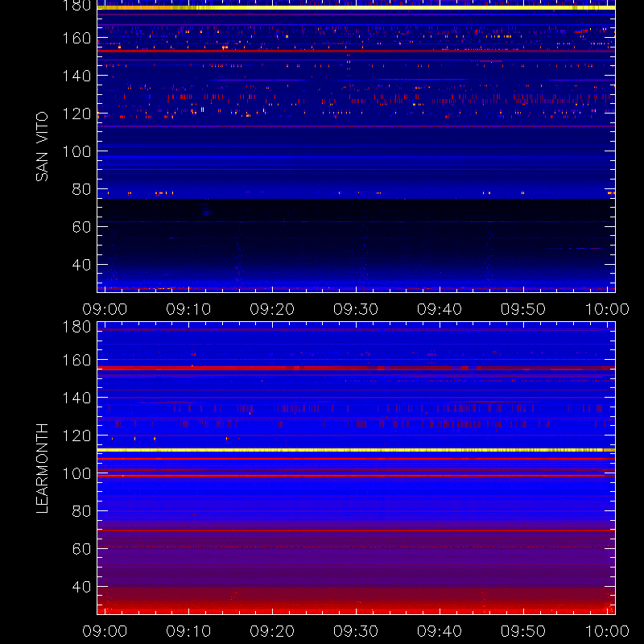Click 09:10 time label under LEARMONTH plot
The width and height of the screenshot is (644, 644).
coord(188,631)
